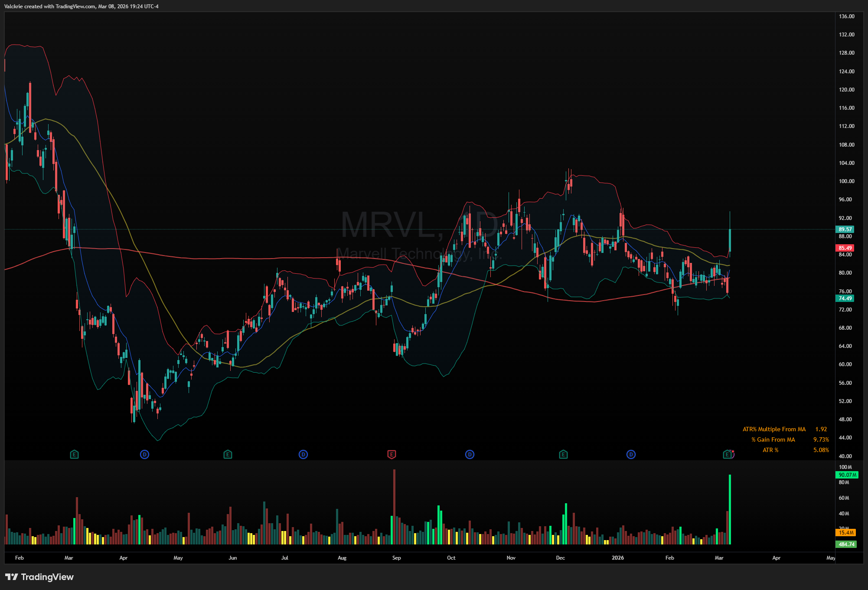Click the 2026 label on the time axis
This screenshot has width=868, height=590.
(x=617, y=558)
